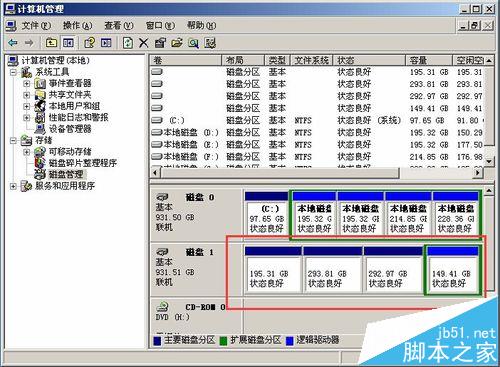Sort by the 布局 column header
Viewport: 500px width, 367px height.
tap(243, 60)
